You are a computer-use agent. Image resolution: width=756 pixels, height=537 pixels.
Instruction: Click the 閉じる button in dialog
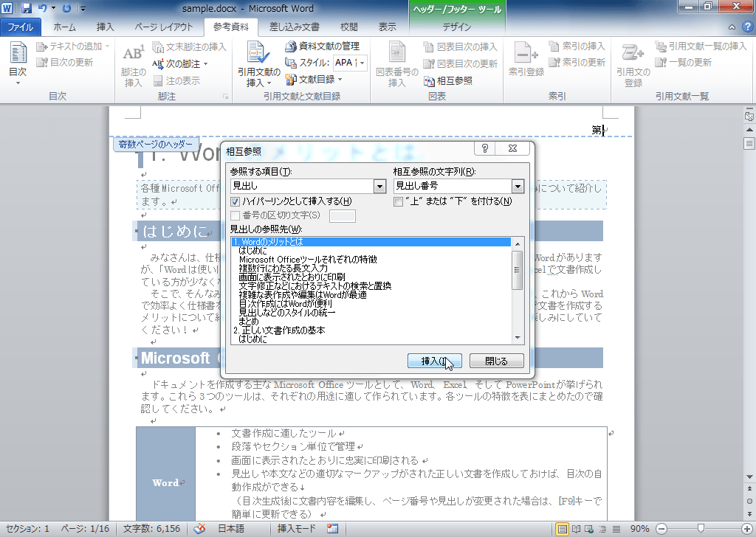(x=497, y=361)
